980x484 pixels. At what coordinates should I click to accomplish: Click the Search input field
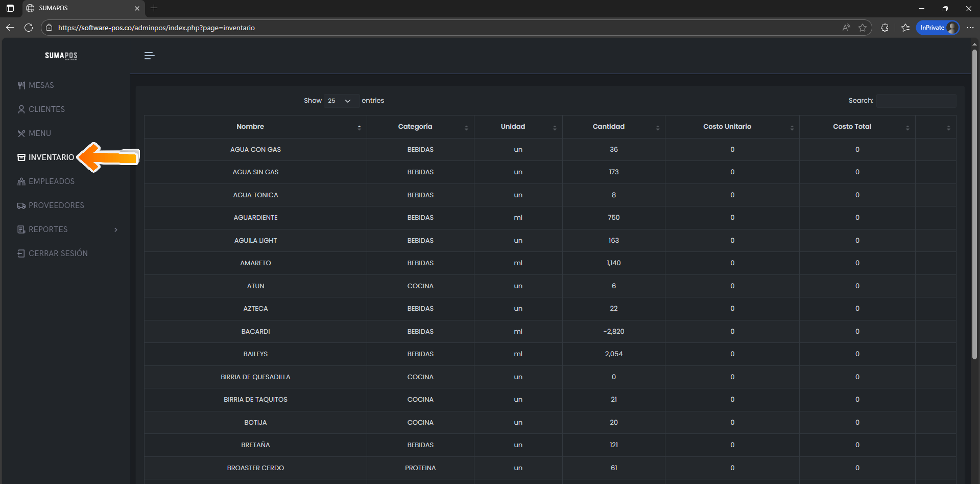pyautogui.click(x=917, y=101)
